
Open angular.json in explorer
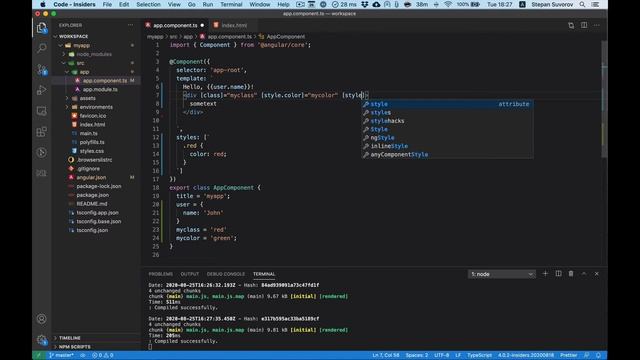96,178
